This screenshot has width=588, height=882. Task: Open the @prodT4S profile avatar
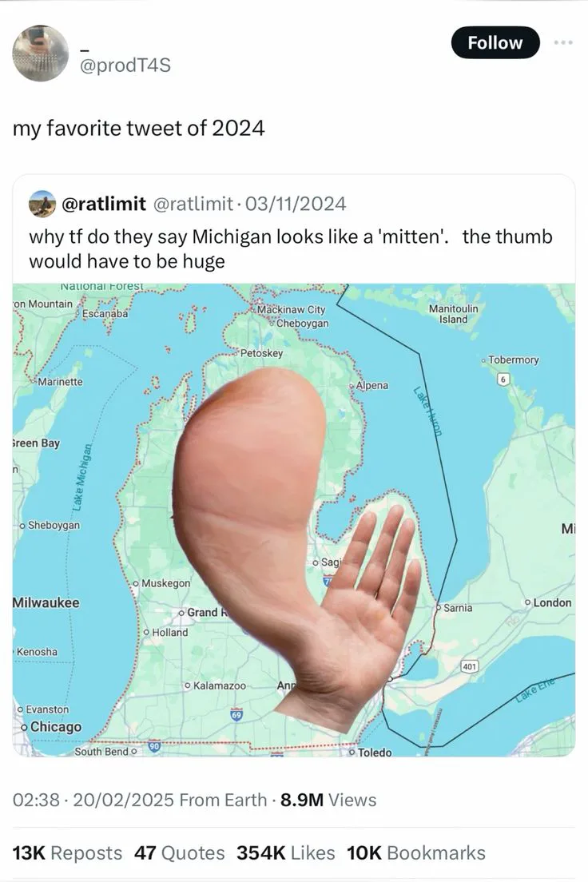click(41, 53)
